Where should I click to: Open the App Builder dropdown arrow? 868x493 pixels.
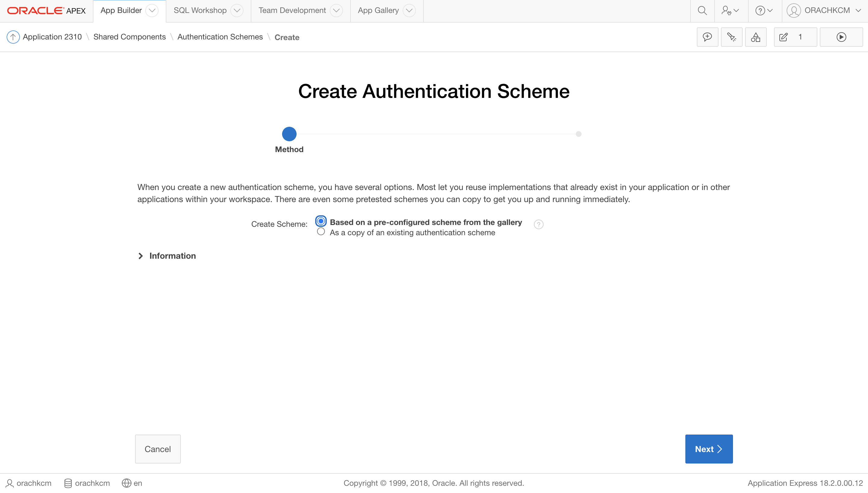(x=152, y=11)
